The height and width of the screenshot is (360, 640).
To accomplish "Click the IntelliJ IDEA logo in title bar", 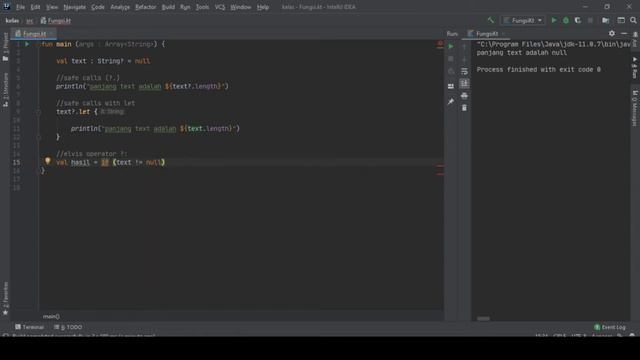I will (x=7, y=7).
